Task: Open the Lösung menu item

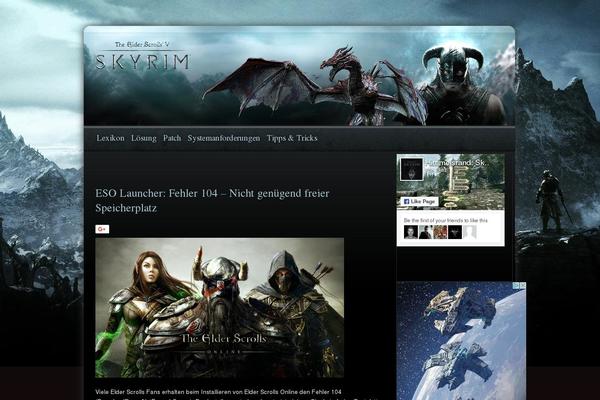Action: pyautogui.click(x=143, y=138)
